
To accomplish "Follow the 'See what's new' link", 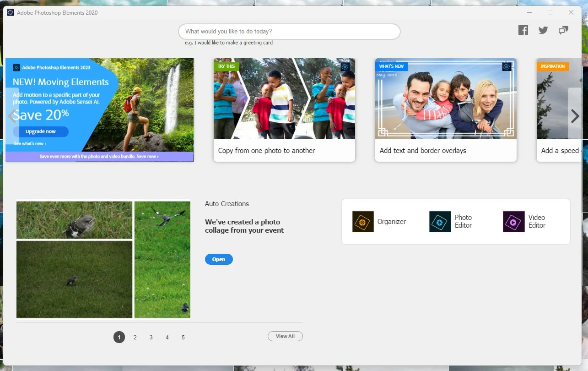I will [30, 144].
